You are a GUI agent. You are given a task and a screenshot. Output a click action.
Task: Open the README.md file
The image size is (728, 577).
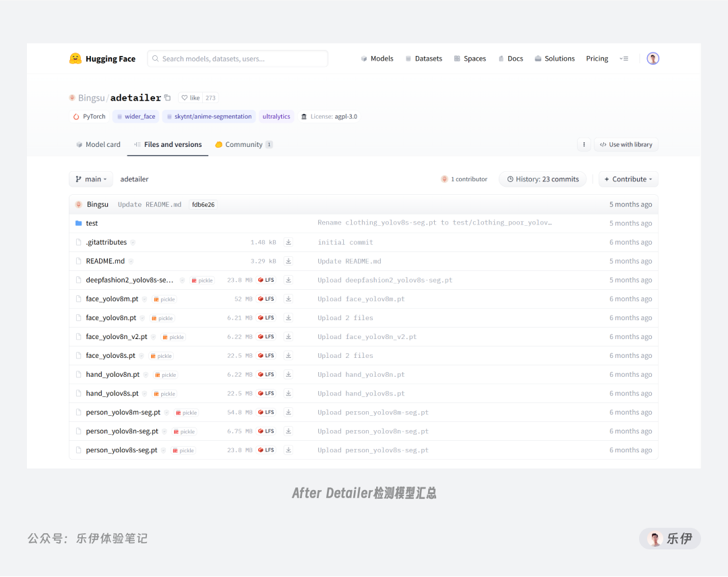pyautogui.click(x=105, y=261)
